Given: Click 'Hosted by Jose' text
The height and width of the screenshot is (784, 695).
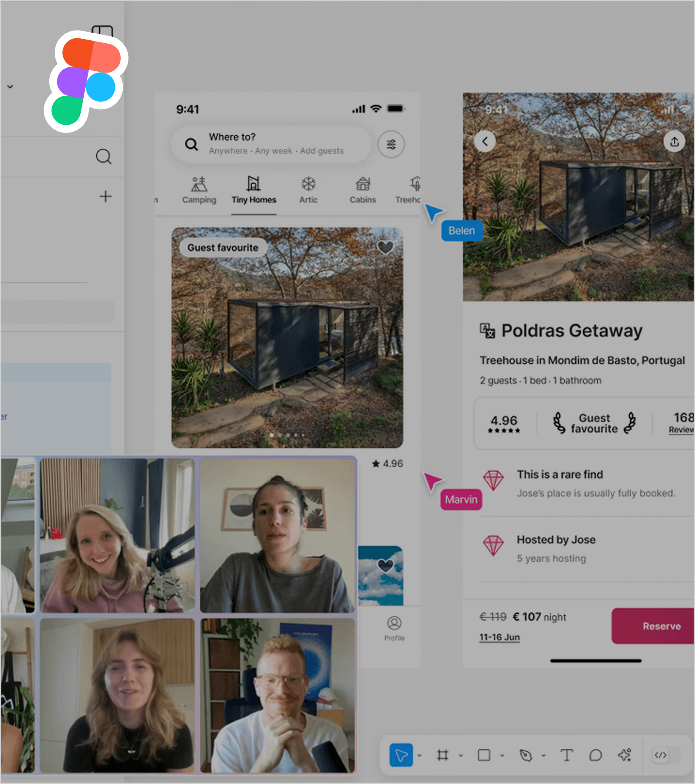Looking at the screenshot, I should (x=556, y=540).
